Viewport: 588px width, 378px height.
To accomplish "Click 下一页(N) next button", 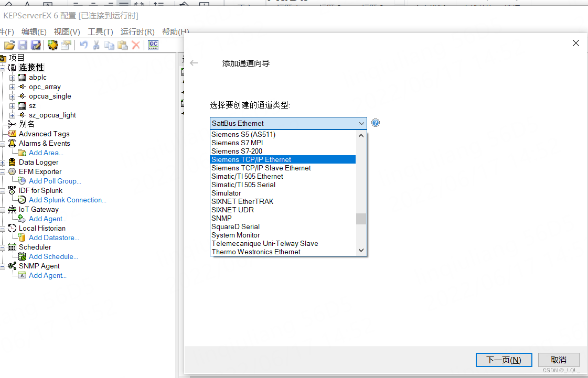I will click(x=504, y=360).
